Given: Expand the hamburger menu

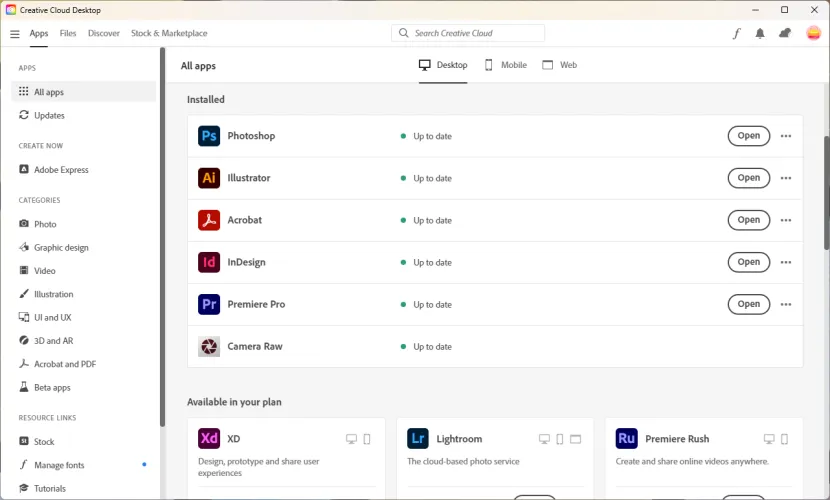Looking at the screenshot, I should (x=14, y=33).
